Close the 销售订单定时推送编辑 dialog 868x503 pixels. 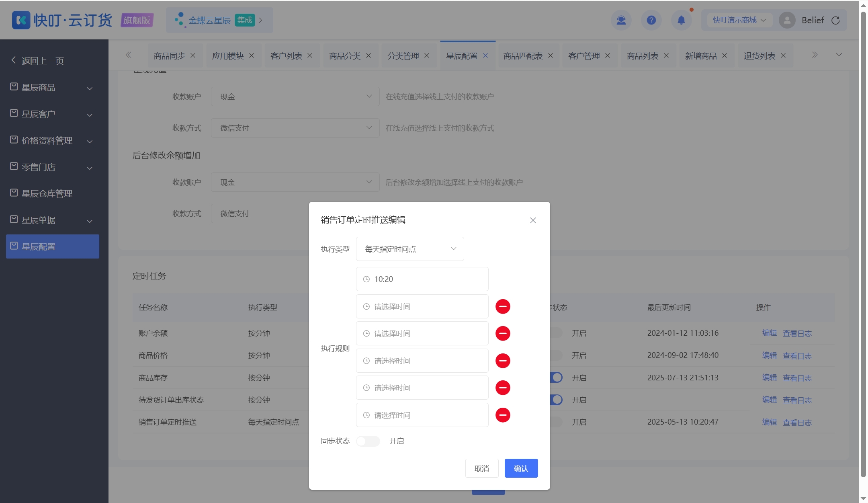533,220
